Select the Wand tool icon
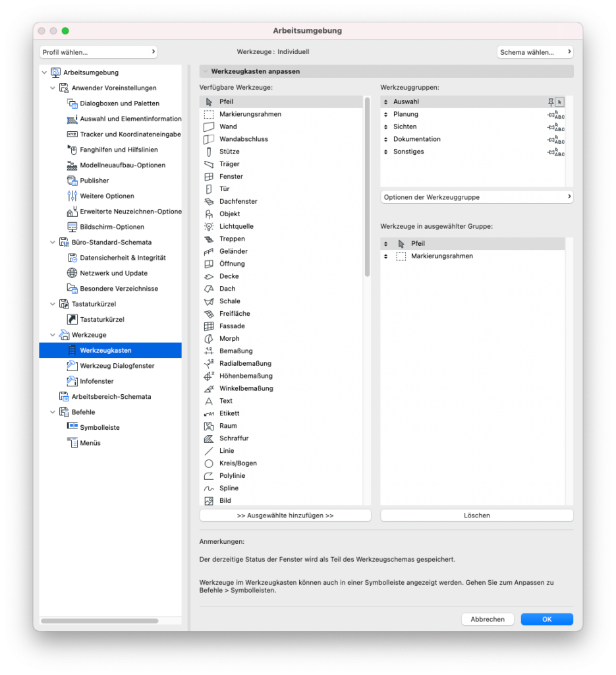Viewport: 616px width, 675px height. (x=209, y=127)
